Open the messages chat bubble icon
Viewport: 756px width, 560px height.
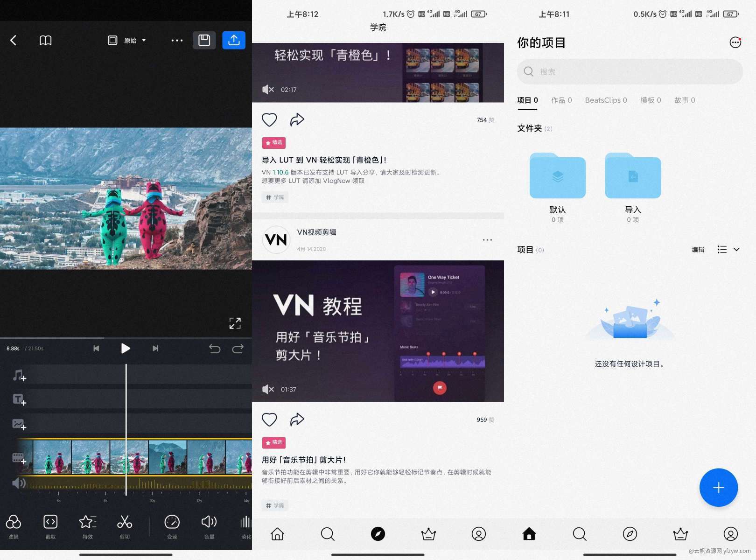[735, 42]
